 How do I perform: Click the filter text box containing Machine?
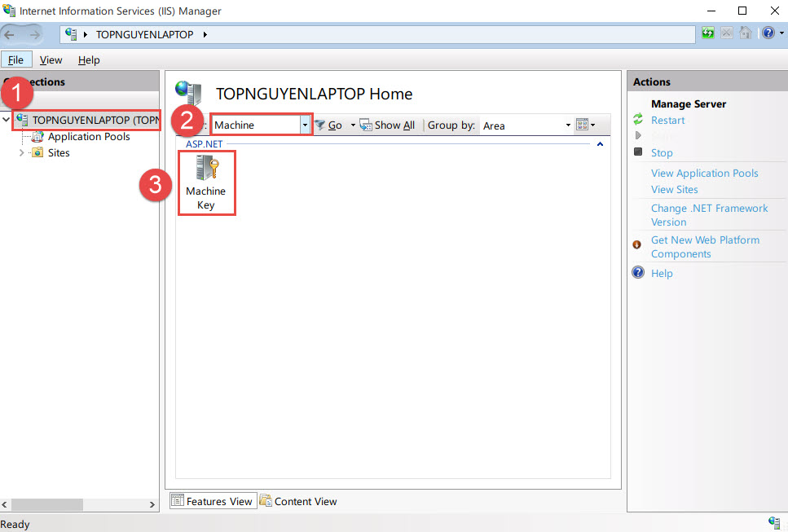click(x=257, y=125)
